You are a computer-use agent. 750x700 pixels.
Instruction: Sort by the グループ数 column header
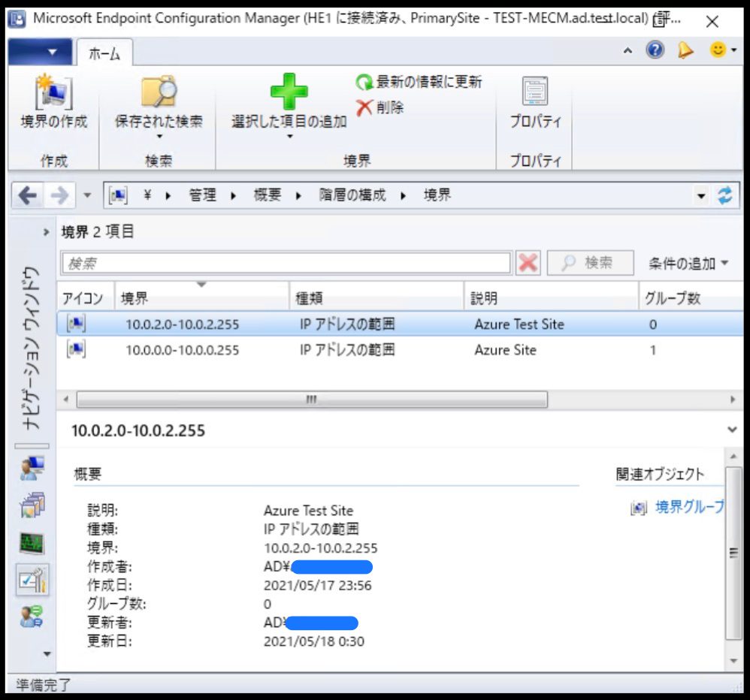tap(691, 298)
